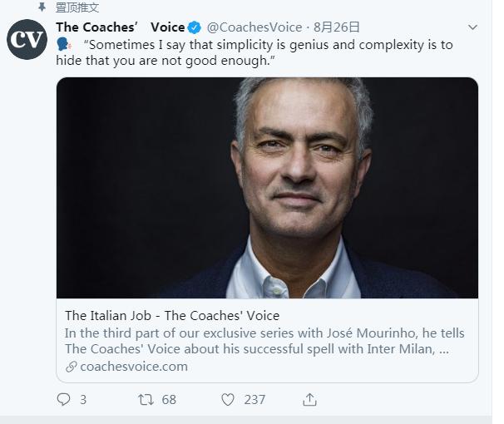This screenshot has height=424, width=504.
Task: Expand the tweet options chevron
Action: [x=472, y=27]
